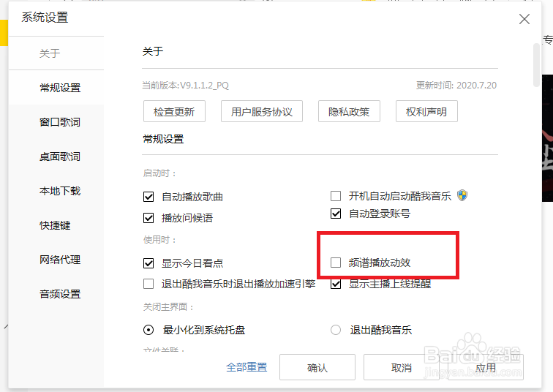Switch to 窗口歌词 settings

pyautogui.click(x=60, y=122)
